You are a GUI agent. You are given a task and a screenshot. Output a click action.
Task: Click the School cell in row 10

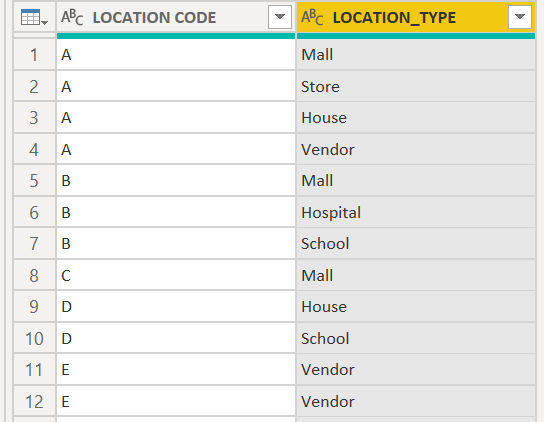pyautogui.click(x=416, y=339)
